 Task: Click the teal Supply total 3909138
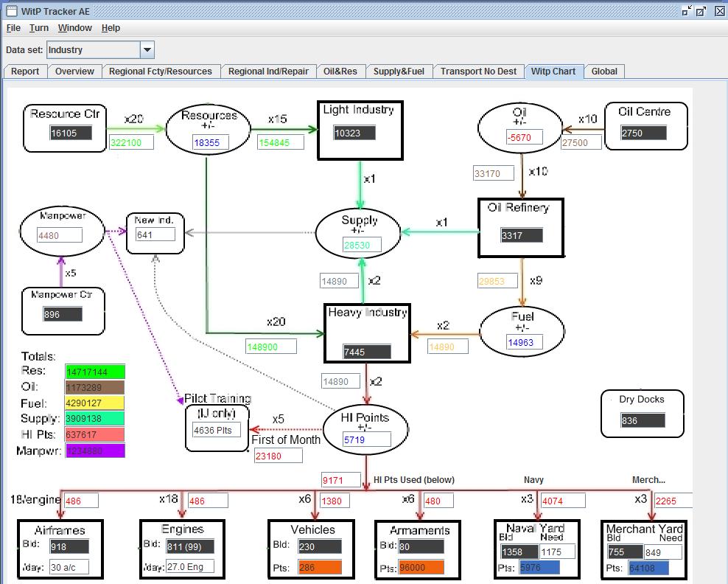(x=95, y=418)
